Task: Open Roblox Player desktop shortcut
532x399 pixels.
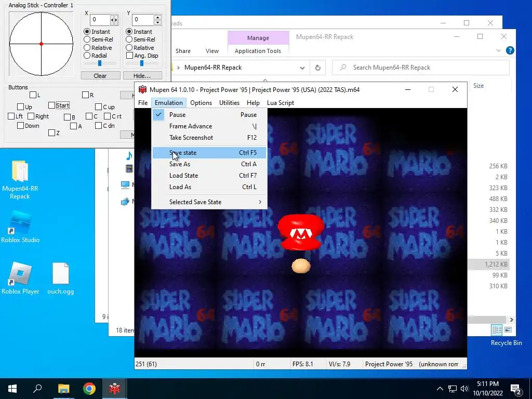Action: 20,278
